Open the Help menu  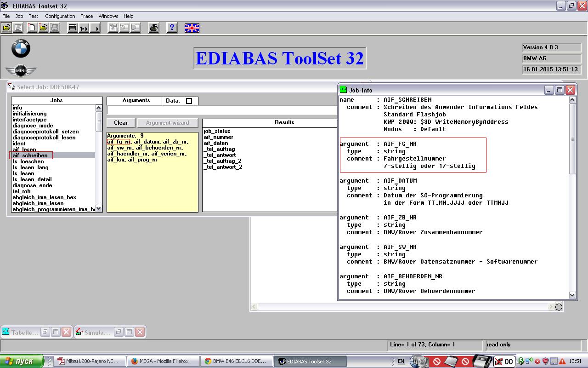click(x=129, y=16)
